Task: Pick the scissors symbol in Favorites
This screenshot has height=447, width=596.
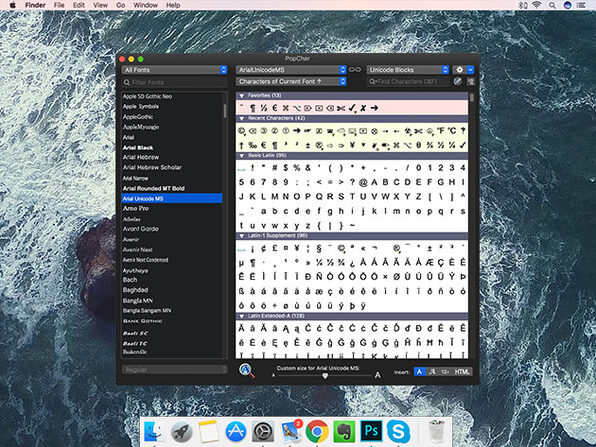Action: tap(341, 108)
